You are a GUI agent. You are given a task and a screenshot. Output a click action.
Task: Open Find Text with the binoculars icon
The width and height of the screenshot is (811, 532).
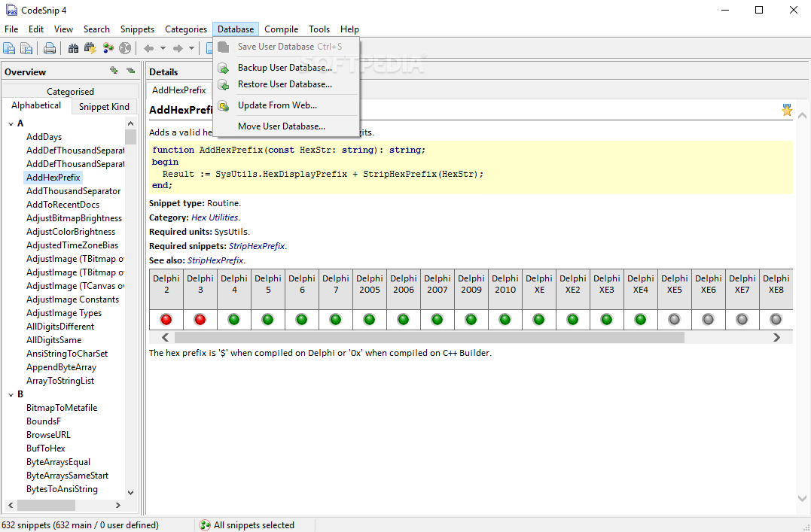(x=74, y=49)
